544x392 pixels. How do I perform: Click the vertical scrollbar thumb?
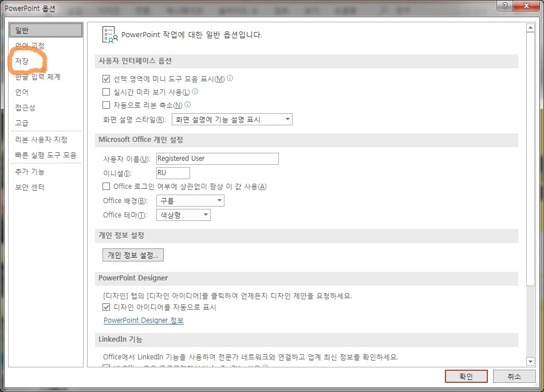pos(530,159)
